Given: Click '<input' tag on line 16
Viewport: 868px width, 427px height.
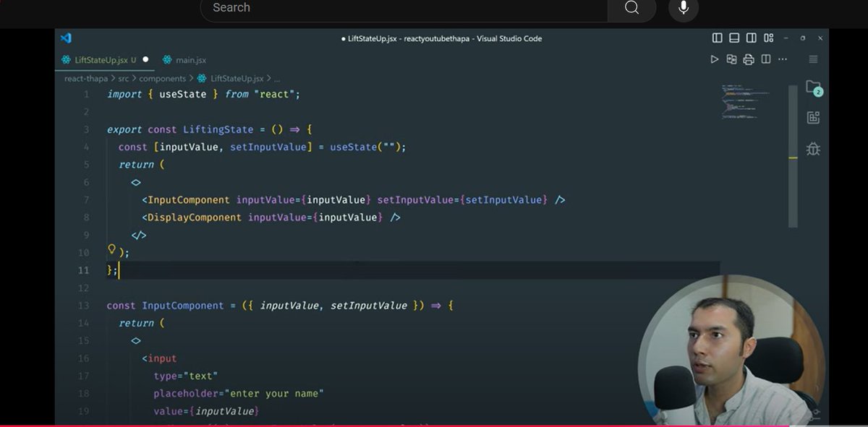Looking at the screenshot, I should pyautogui.click(x=159, y=358).
